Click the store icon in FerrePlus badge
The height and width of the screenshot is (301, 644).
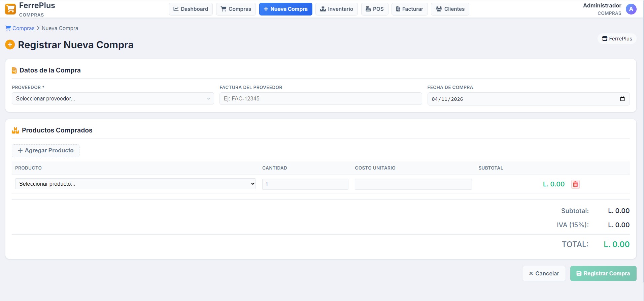click(605, 39)
